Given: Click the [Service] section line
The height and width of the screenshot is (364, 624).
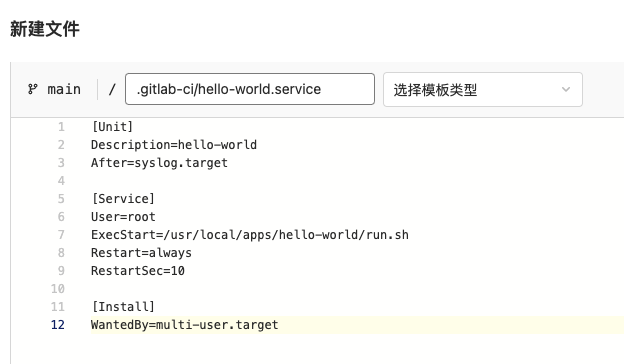Looking at the screenshot, I should pyautogui.click(x=123, y=199).
